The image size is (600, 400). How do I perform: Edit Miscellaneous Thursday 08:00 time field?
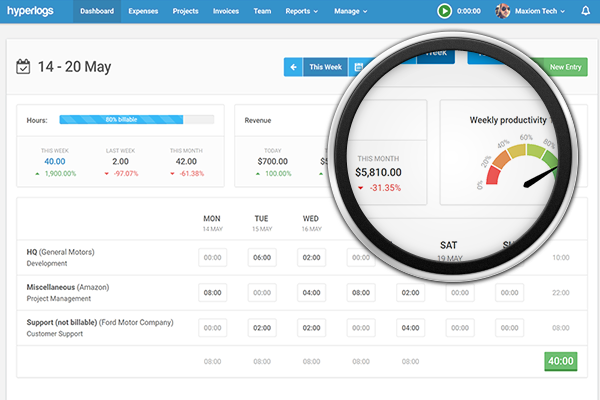[x=361, y=292]
